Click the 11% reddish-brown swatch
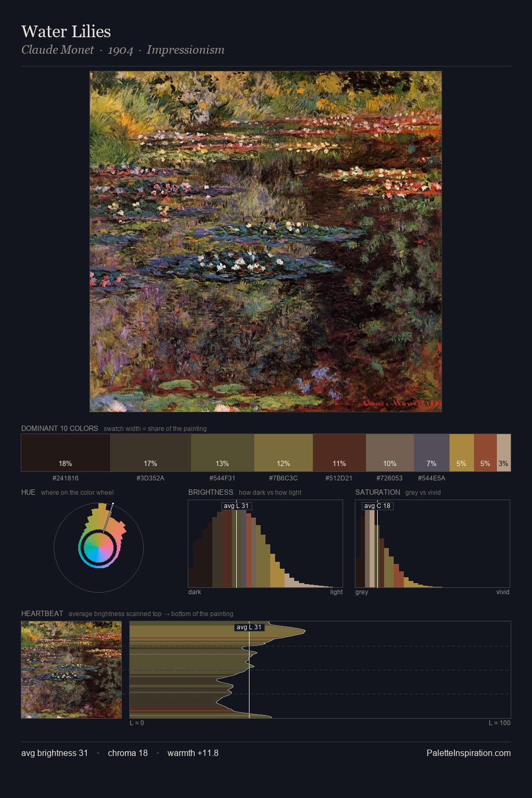The image size is (532, 798). click(339, 453)
